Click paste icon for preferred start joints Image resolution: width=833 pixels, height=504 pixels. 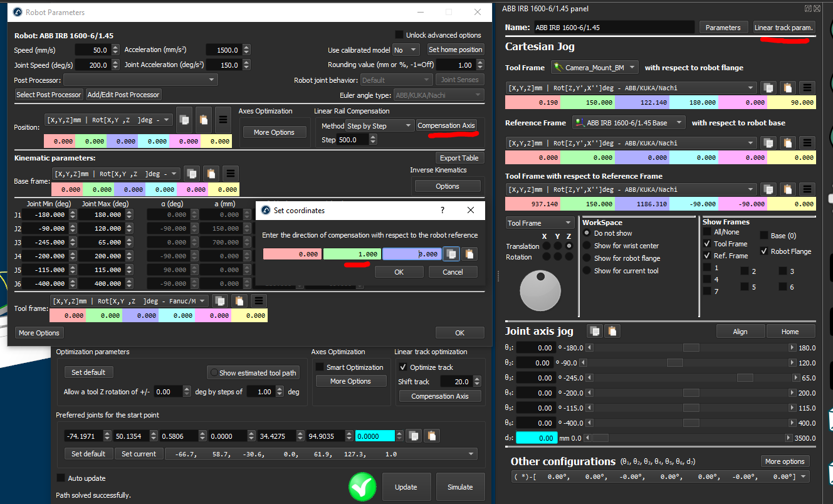pos(431,436)
